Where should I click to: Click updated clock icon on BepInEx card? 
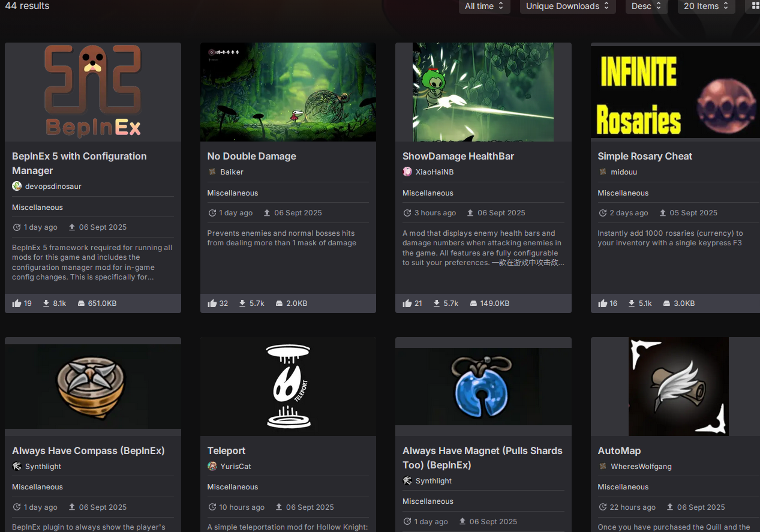click(17, 227)
